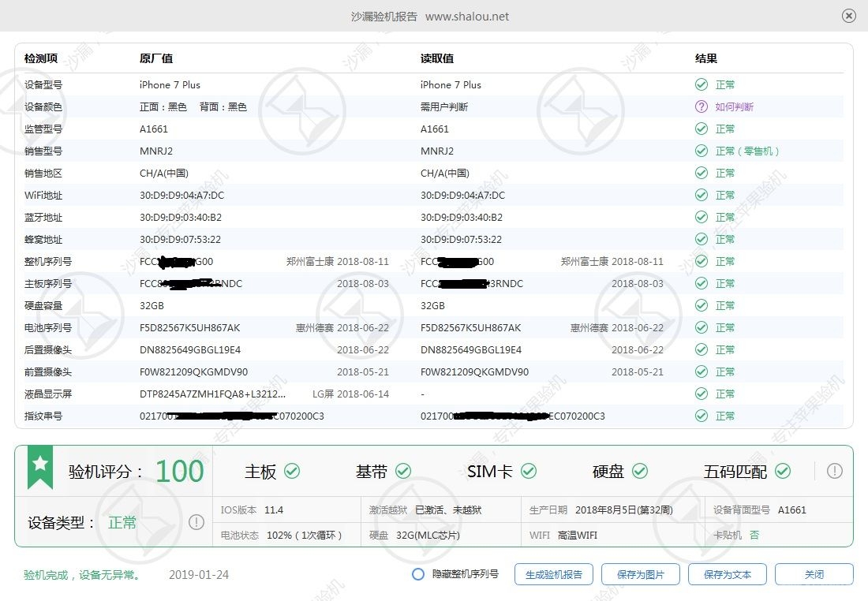
Task: Open the 如何判断 link
Action: 734,106
